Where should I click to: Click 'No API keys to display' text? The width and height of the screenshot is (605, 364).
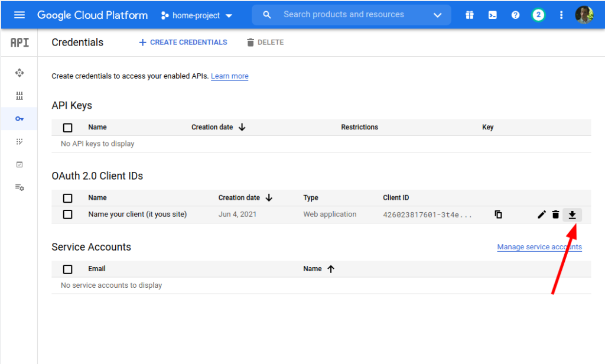(x=97, y=144)
